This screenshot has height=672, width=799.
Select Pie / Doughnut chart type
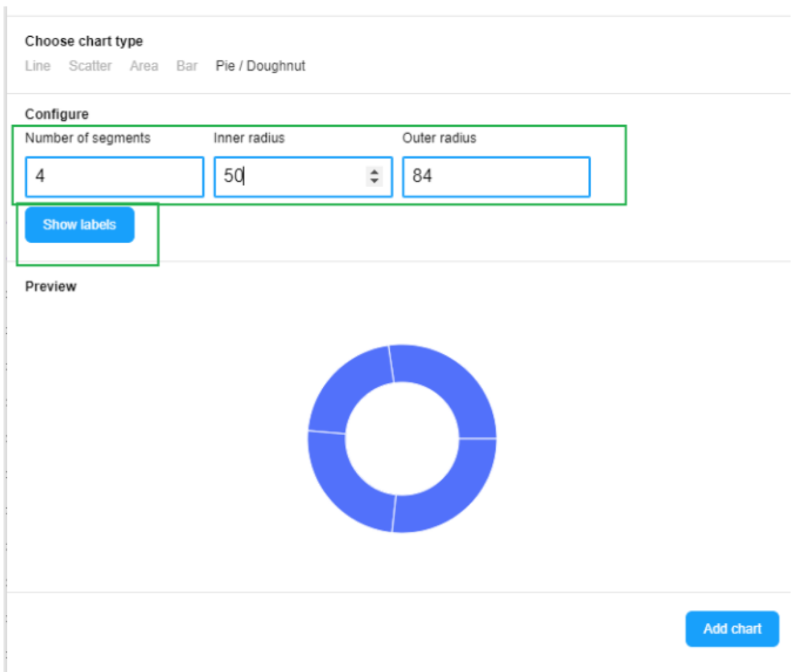pos(260,66)
